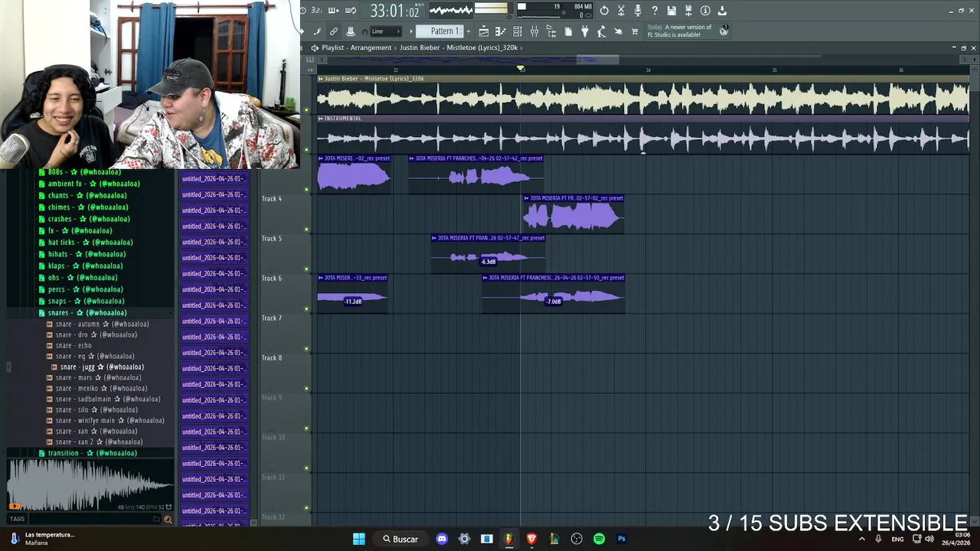Open Discord from the taskbar
The image size is (980, 551).
[x=442, y=539]
